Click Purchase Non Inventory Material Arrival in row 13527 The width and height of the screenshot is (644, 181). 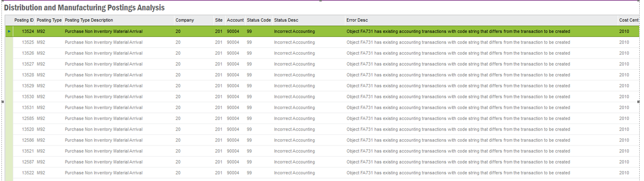[103, 64]
